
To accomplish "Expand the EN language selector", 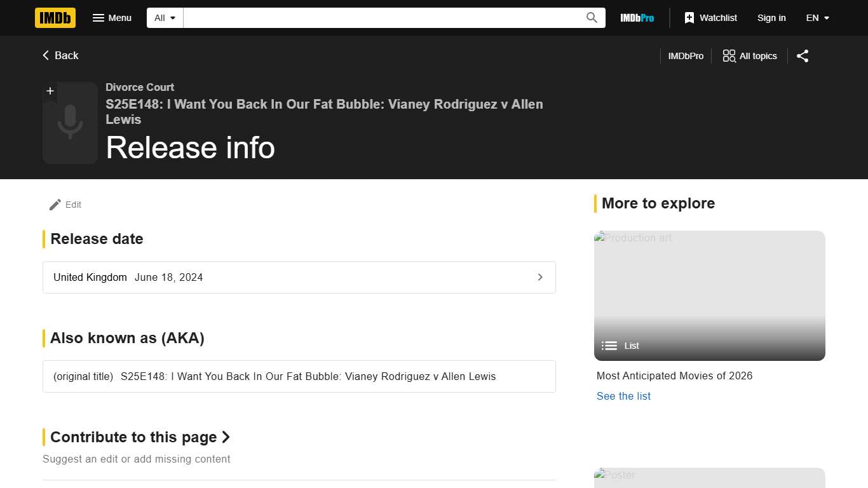I will pos(817,18).
